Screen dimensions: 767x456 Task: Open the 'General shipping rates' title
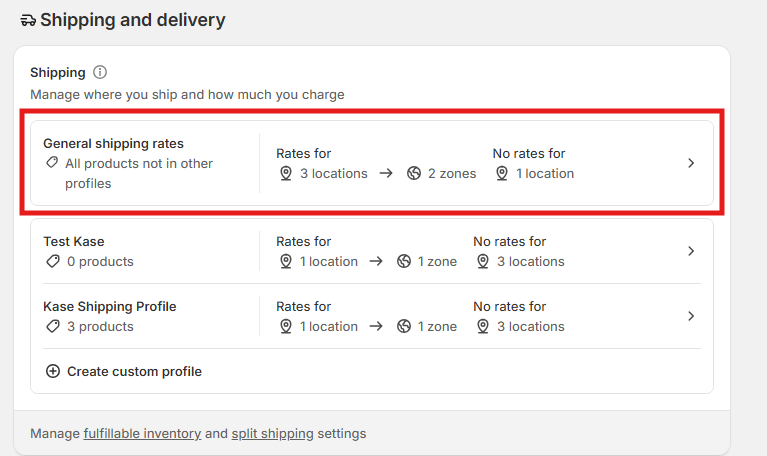tap(113, 143)
